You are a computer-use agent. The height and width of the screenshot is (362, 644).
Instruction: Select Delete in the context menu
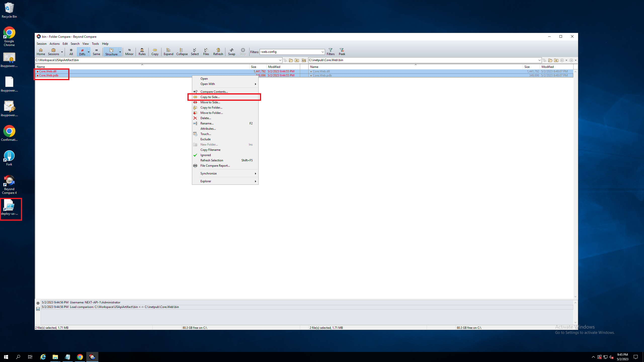coord(206,118)
